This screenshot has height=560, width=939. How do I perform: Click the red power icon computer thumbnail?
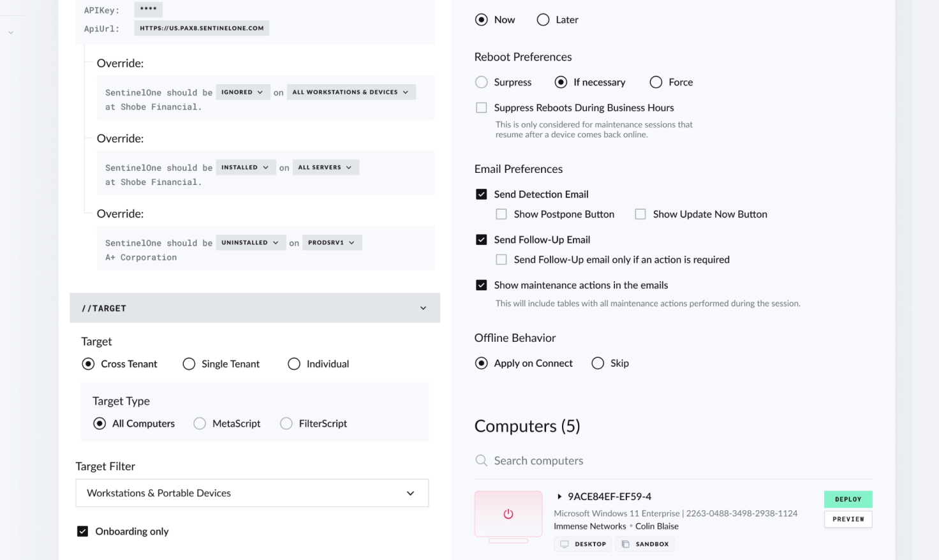(x=508, y=514)
